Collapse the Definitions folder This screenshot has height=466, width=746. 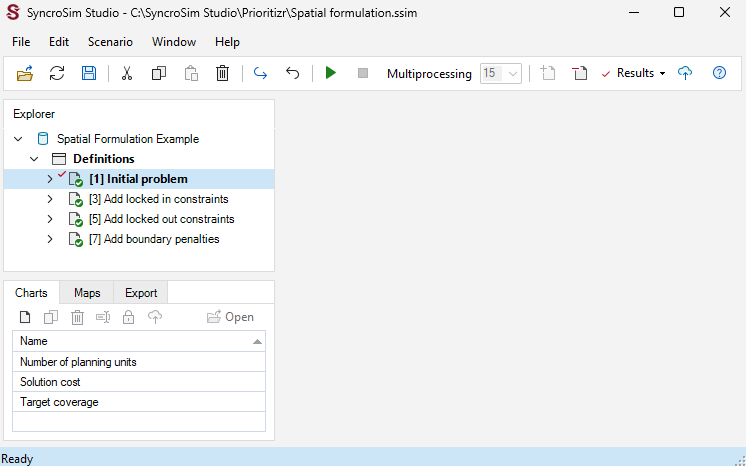34,159
